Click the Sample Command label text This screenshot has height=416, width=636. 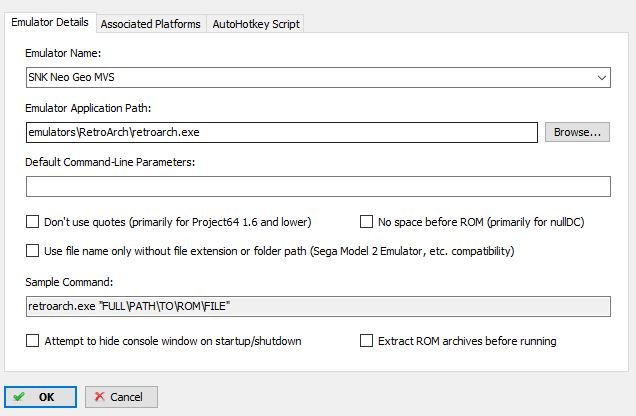click(69, 282)
